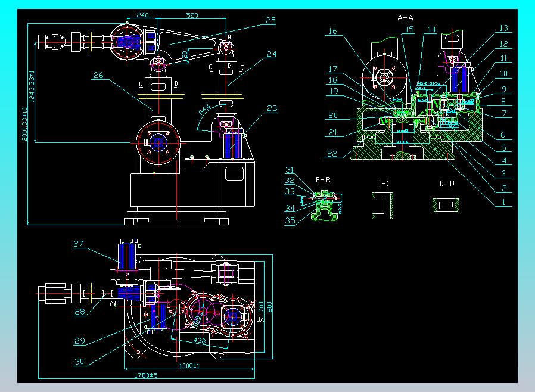
Task: Select part callout number 24
Action: [x=272, y=54]
